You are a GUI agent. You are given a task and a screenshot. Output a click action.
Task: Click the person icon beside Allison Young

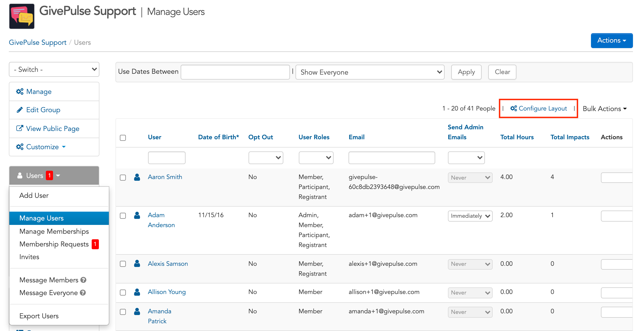click(x=137, y=292)
